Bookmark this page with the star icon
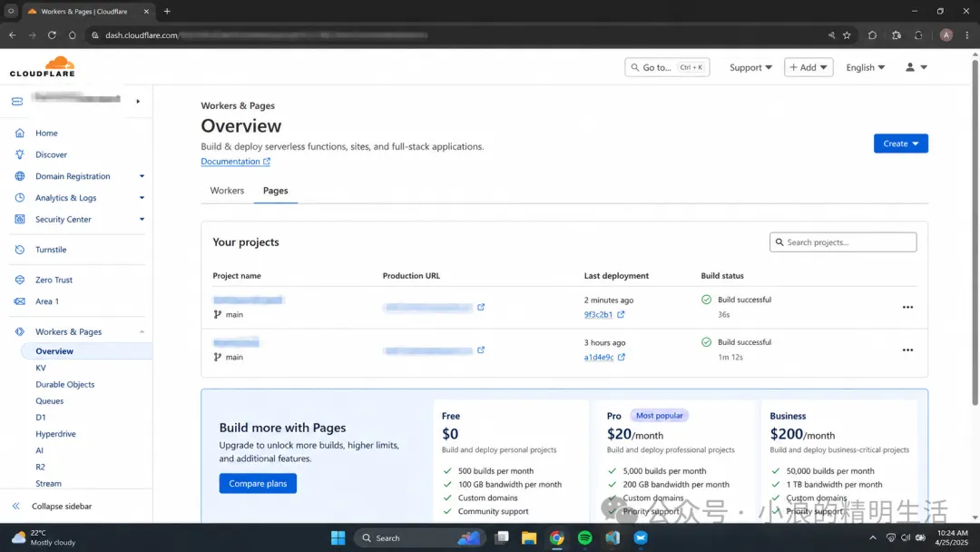The height and width of the screenshot is (552, 980). tap(847, 35)
